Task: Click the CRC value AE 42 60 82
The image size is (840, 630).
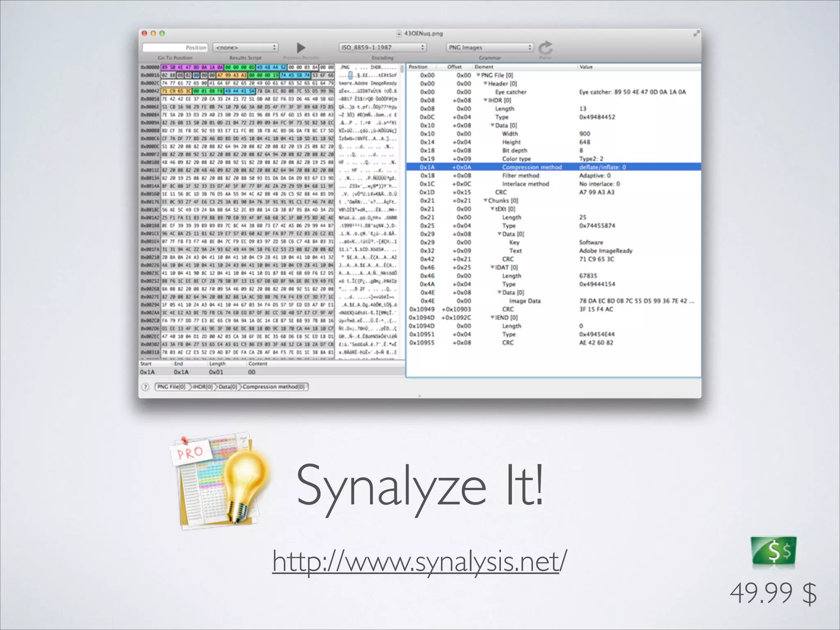Action: click(596, 342)
